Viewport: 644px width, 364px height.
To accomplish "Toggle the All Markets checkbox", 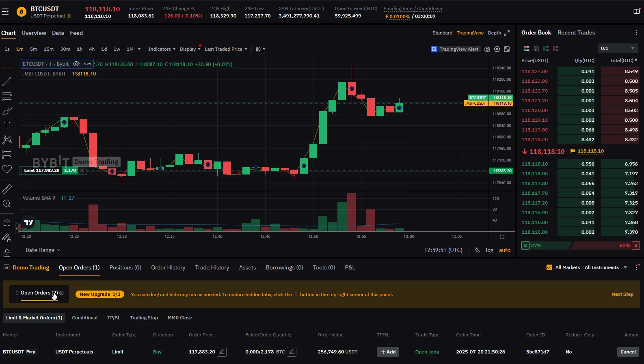I will pyautogui.click(x=549, y=267).
